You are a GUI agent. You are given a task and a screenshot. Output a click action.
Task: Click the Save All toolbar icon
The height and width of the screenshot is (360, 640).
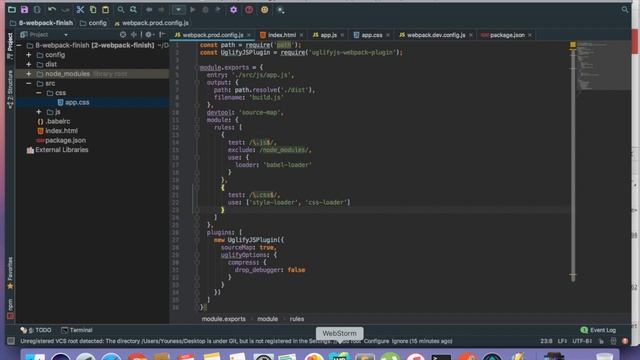tap(24, 9)
